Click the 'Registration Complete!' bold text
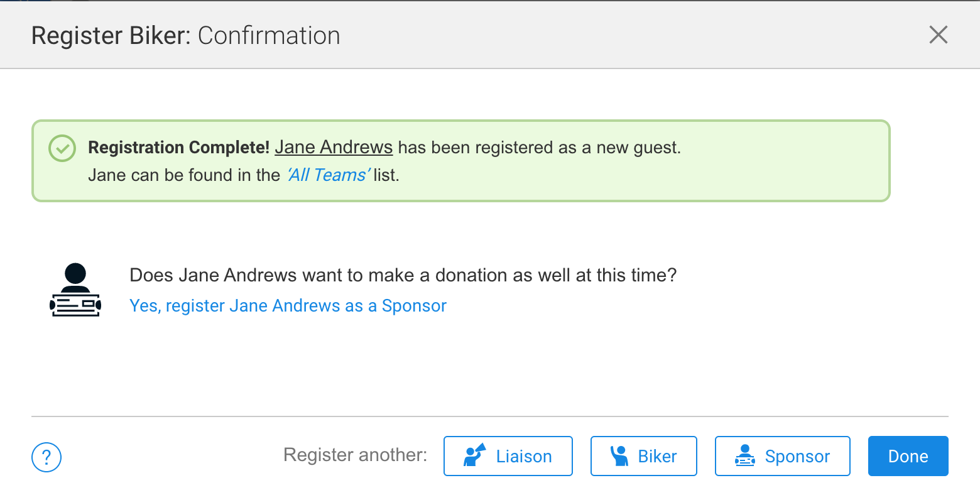Viewport: 980px width, 500px height. point(178,148)
